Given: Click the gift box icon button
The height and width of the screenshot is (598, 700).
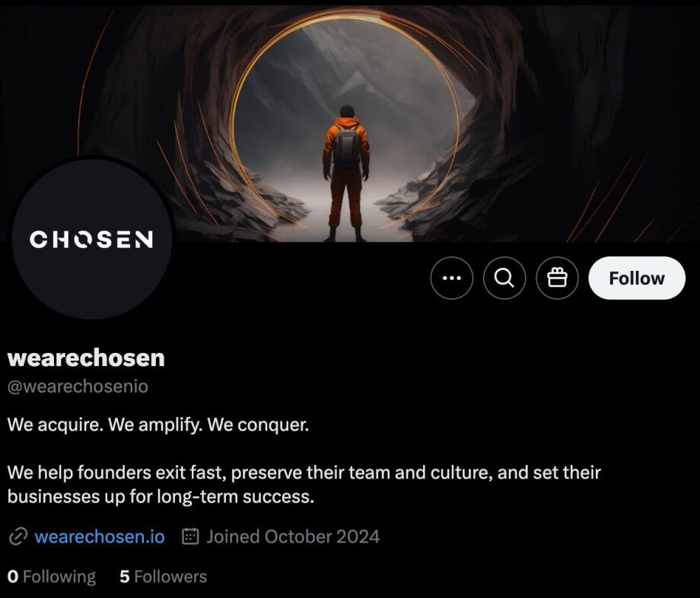Looking at the screenshot, I should (x=557, y=278).
